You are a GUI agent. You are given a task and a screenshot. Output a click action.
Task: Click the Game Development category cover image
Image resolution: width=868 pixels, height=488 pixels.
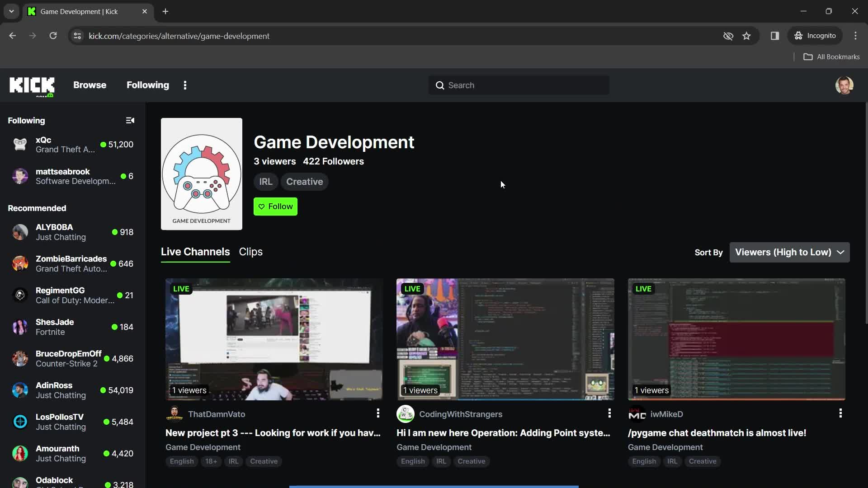point(202,174)
